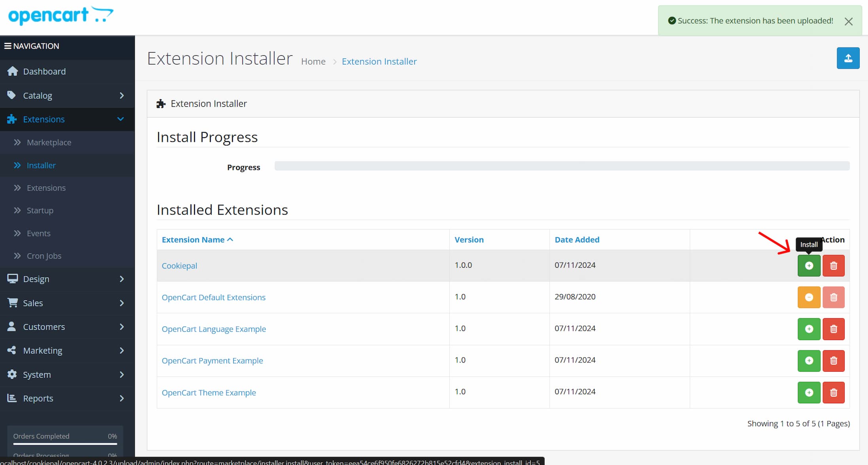The height and width of the screenshot is (465, 868).
Task: Click the install Progress bar
Action: (562, 166)
